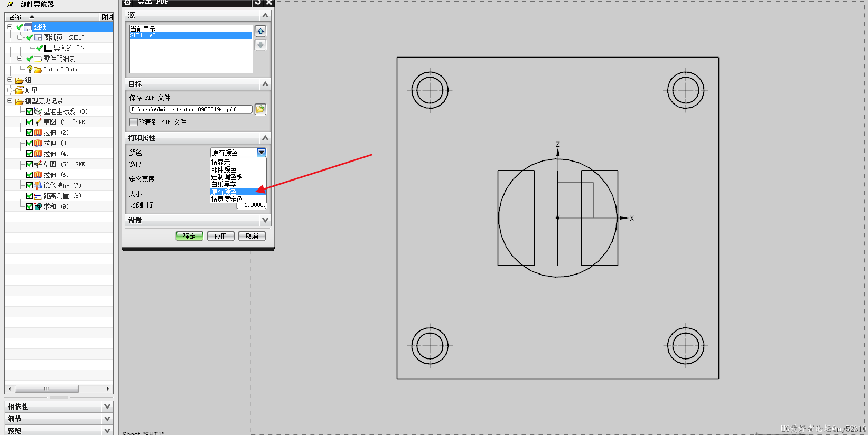Click the 图纸 drawing node icon

[x=28, y=27]
